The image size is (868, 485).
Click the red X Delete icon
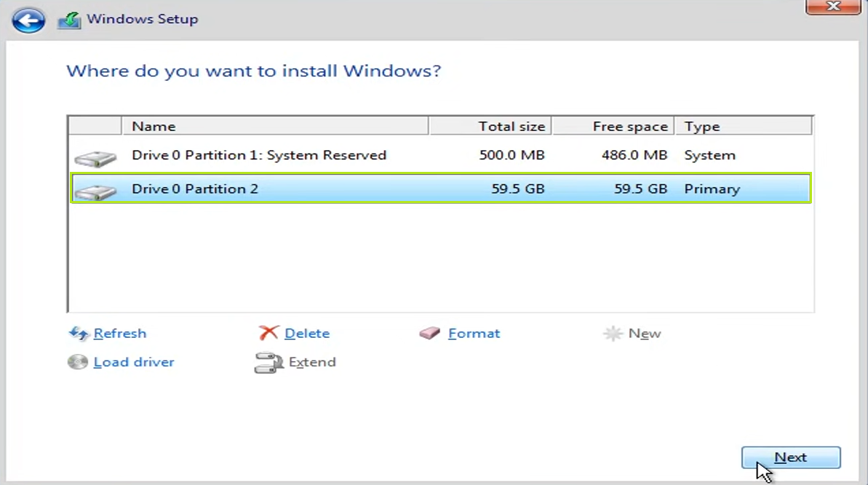pos(268,334)
